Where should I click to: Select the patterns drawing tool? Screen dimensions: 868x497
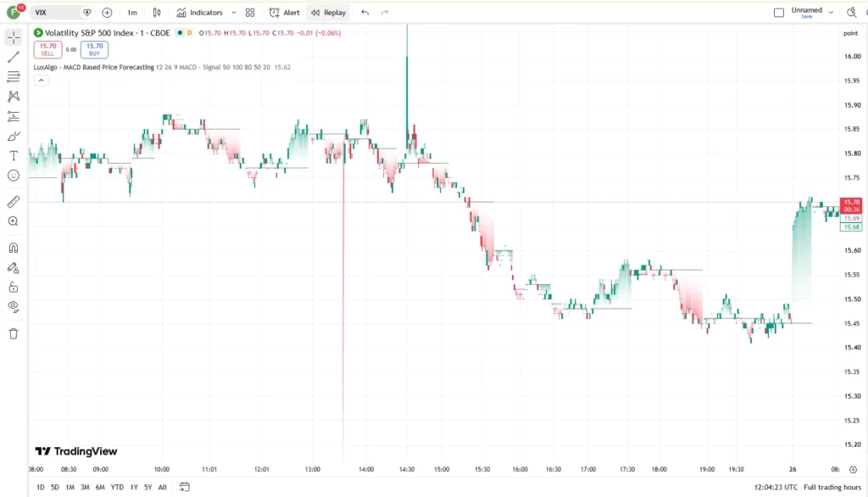(14, 97)
